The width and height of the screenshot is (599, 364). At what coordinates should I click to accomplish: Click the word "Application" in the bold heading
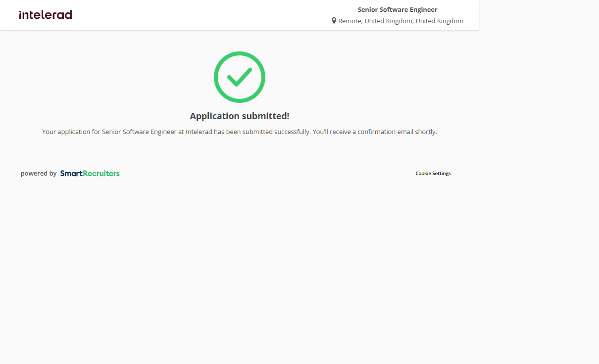tap(214, 116)
